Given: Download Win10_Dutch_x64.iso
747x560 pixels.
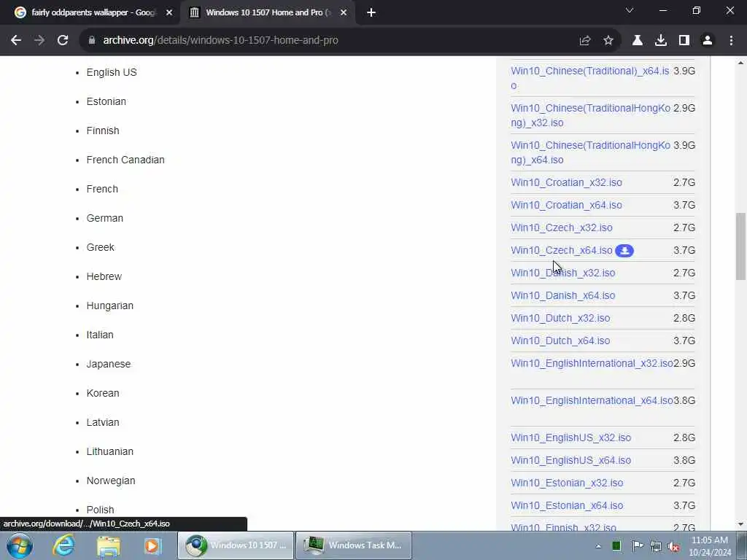Looking at the screenshot, I should coord(560,341).
